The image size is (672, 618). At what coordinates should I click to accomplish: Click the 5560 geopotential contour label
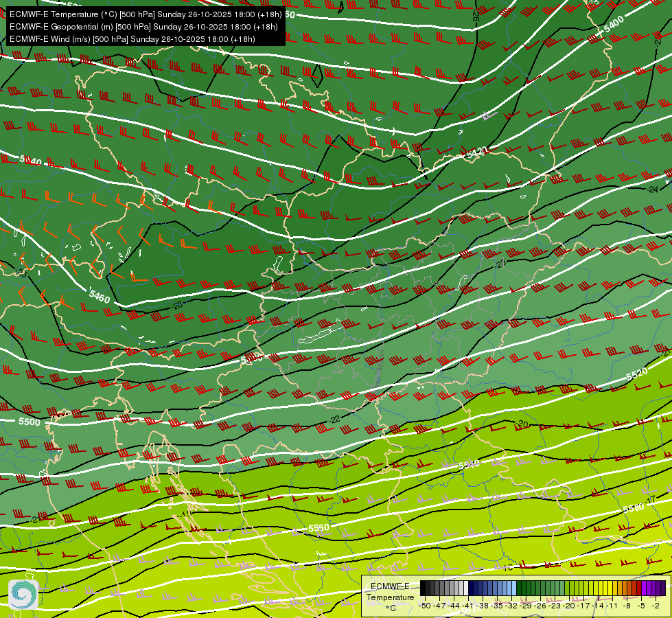(319, 528)
